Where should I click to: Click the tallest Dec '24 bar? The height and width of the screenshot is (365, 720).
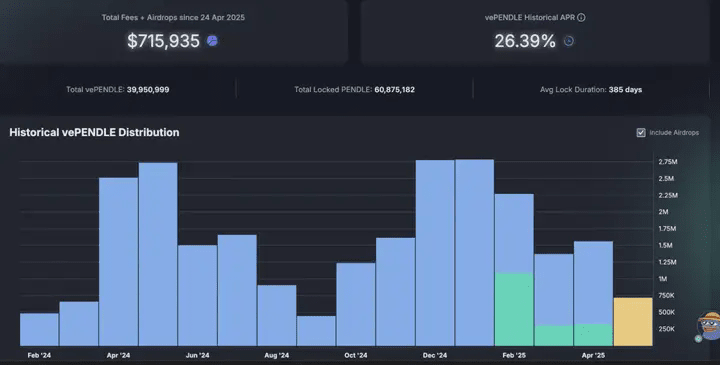coord(435,253)
